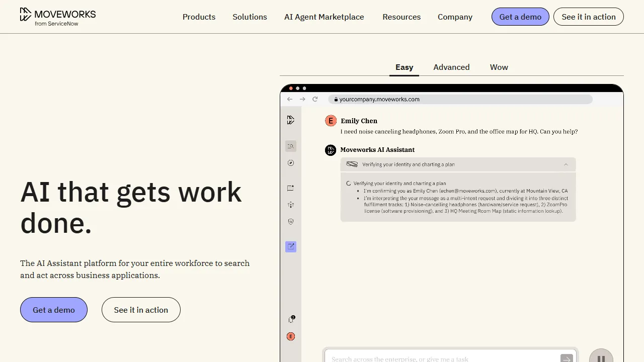Open the search icon in demo sidebar
The height and width of the screenshot is (362, 644).
[291, 146]
